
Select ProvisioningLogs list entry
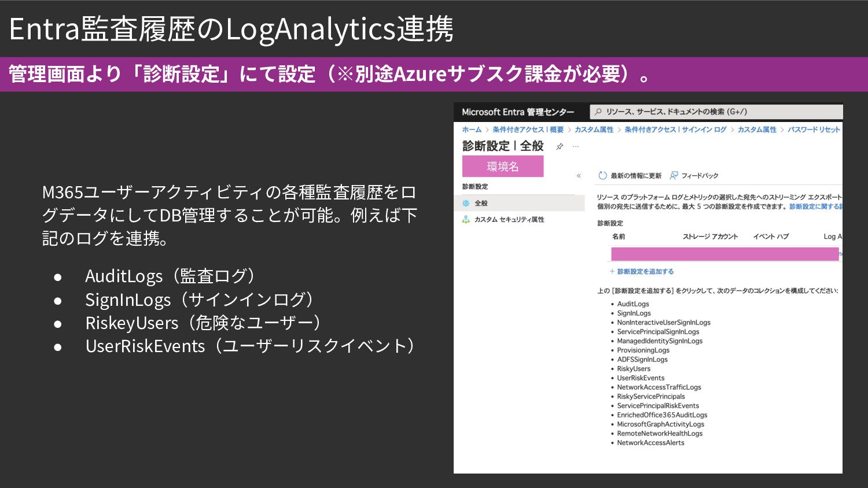tap(643, 350)
